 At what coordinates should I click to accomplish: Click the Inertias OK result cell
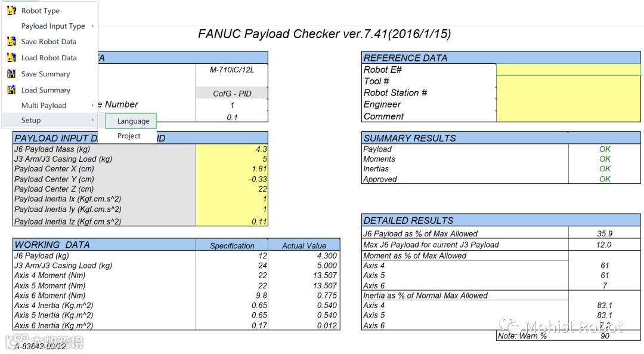[604, 168]
